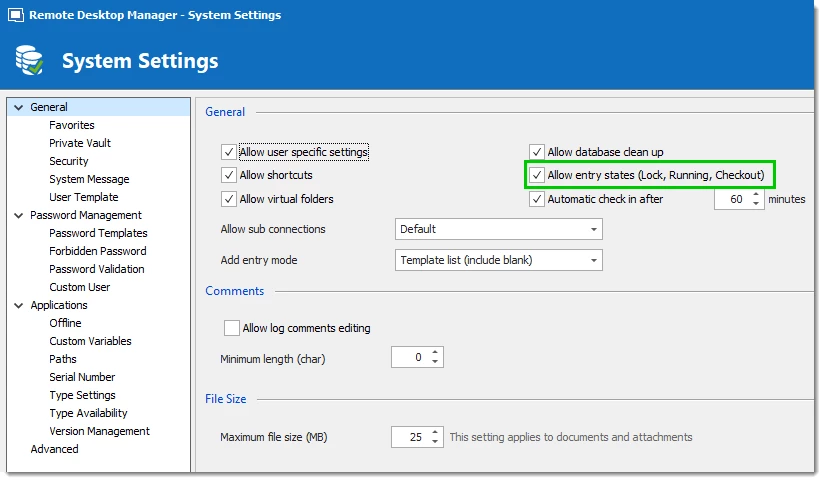Open Version Management settings
The height and width of the screenshot is (482, 824).
tap(99, 431)
